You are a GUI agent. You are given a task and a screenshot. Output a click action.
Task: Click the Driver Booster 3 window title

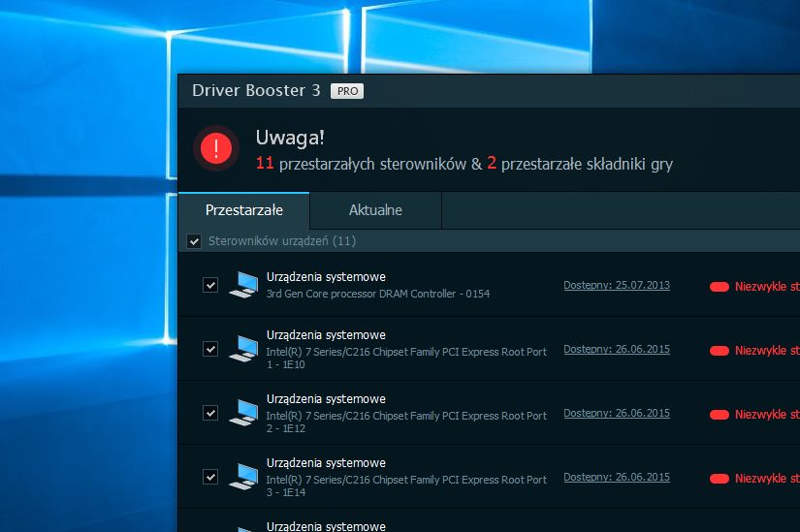pyautogui.click(x=256, y=90)
